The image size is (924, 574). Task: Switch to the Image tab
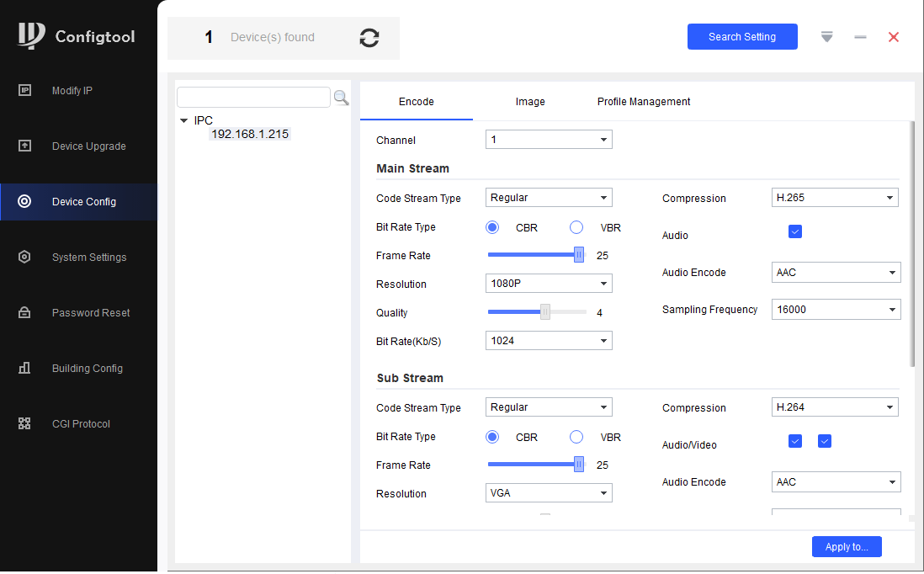point(530,102)
